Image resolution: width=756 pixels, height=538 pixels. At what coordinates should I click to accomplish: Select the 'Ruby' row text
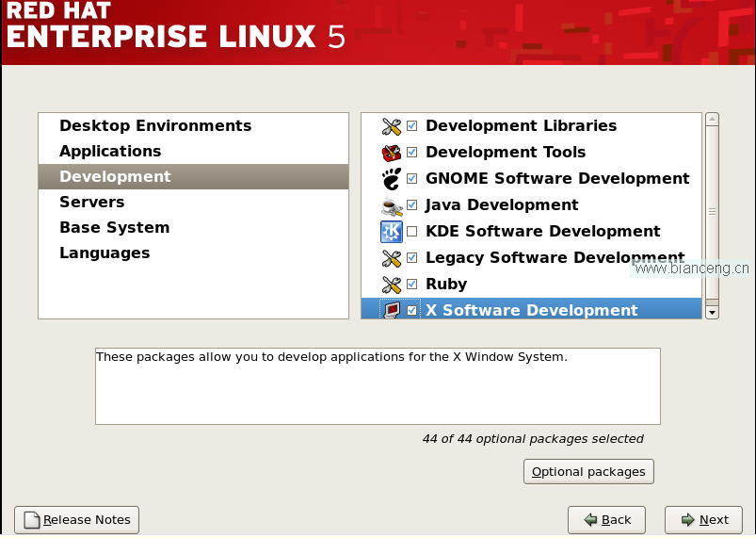pyautogui.click(x=446, y=285)
